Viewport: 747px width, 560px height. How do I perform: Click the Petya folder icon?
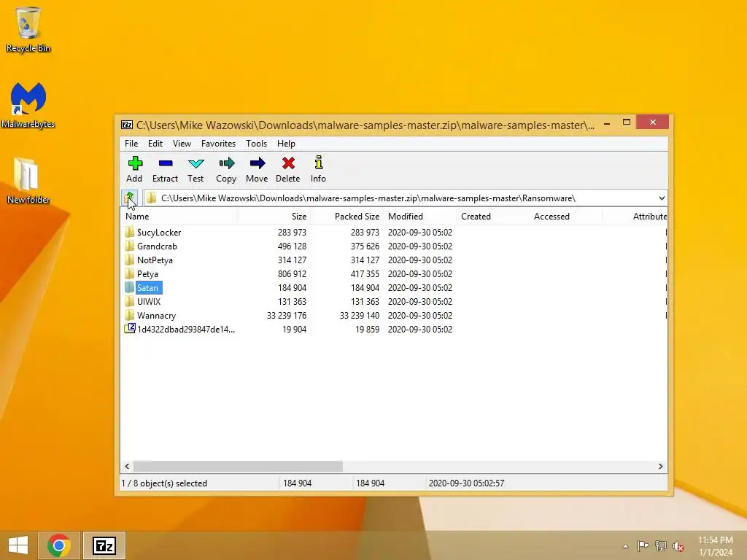tap(129, 274)
